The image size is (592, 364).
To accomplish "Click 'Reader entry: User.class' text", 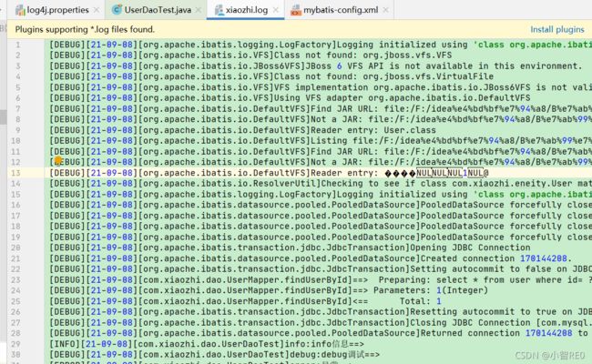I will click(x=373, y=130).
